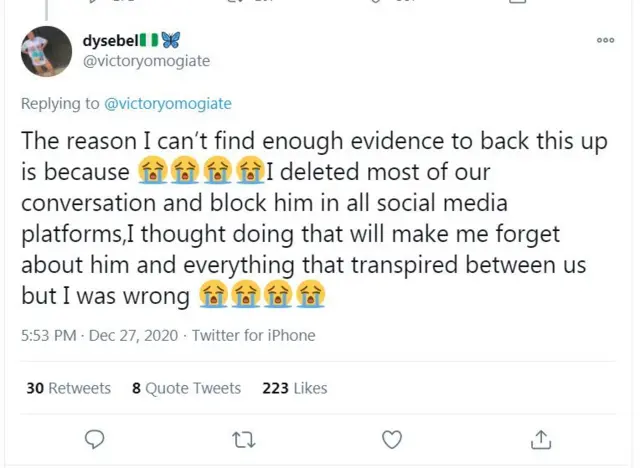The height and width of the screenshot is (468, 640).
Task: View the 30 Retweets list
Action: pyautogui.click(x=68, y=388)
